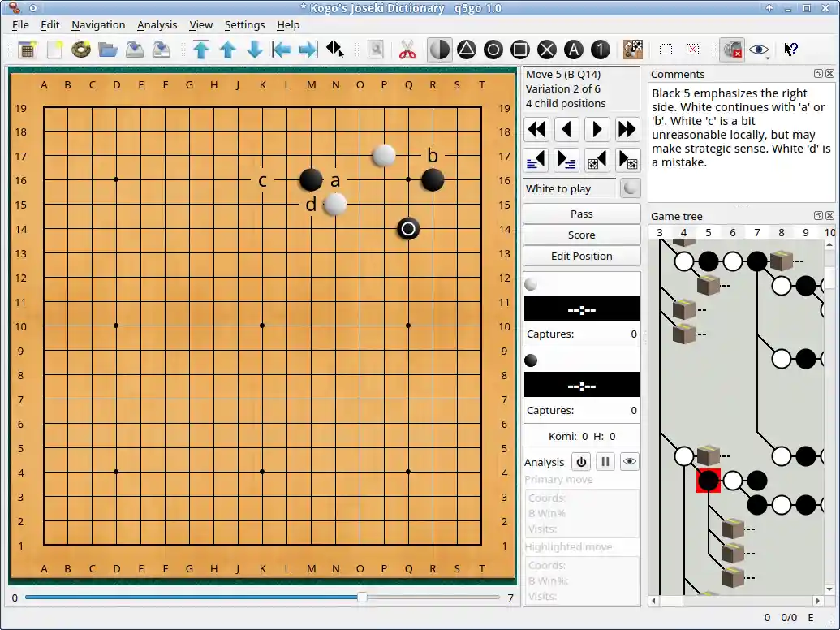Select the circle mark tool

(493, 49)
